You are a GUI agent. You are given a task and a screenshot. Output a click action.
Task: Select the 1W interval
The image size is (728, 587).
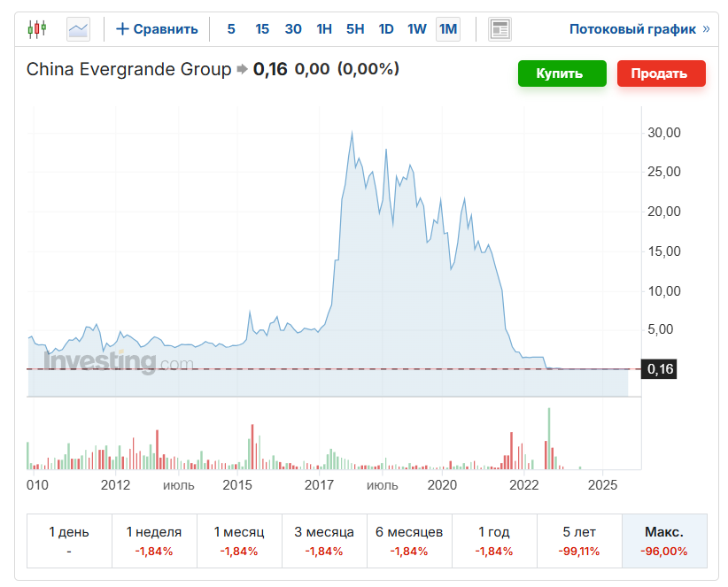coord(417,29)
